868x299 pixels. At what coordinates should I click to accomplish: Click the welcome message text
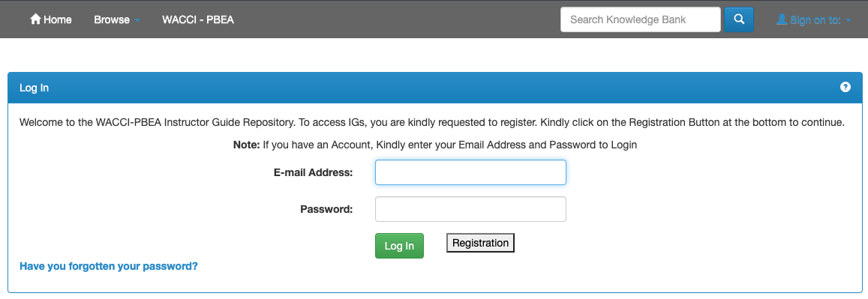coord(432,122)
